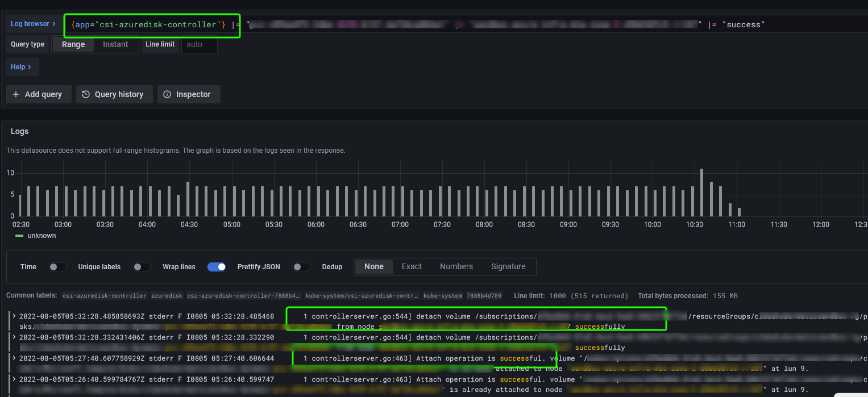Click the Add query button
The width and height of the screenshot is (868, 397).
[x=38, y=94]
